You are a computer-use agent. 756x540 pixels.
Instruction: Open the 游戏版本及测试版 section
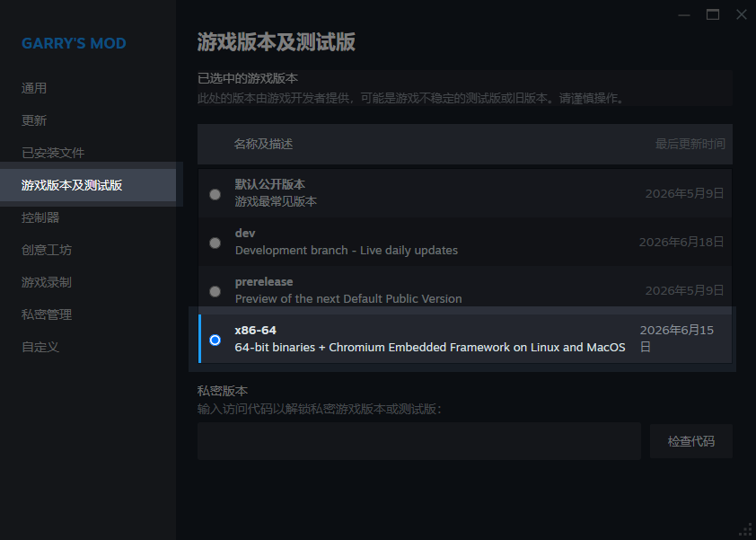coord(88,185)
